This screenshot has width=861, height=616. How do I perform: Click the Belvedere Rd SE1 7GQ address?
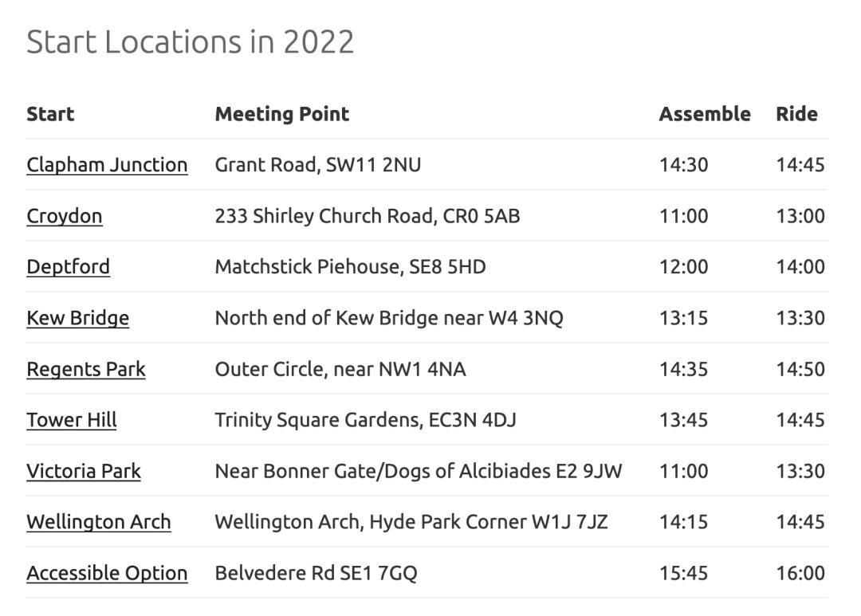(x=316, y=573)
